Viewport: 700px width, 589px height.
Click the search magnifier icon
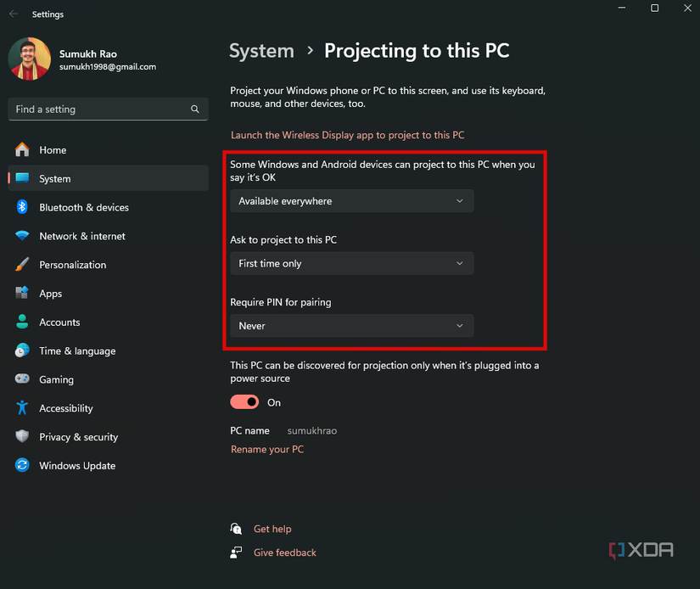pyautogui.click(x=195, y=109)
